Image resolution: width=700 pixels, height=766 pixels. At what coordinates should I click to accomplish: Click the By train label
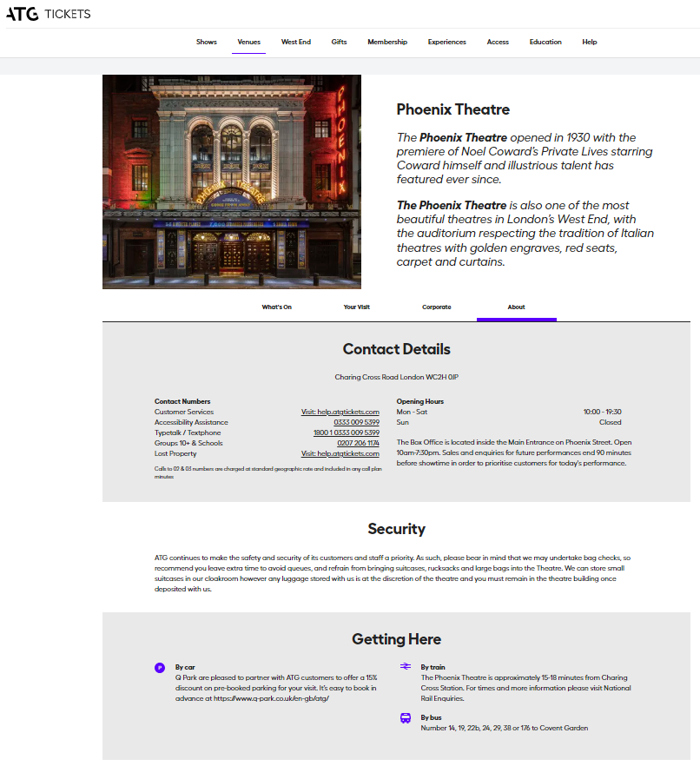click(433, 667)
